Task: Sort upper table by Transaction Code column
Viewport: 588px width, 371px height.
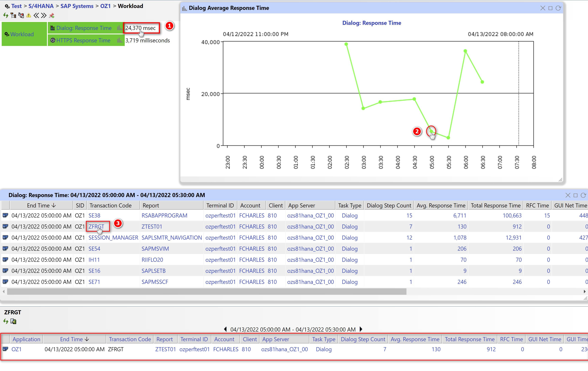Action: (x=113, y=205)
